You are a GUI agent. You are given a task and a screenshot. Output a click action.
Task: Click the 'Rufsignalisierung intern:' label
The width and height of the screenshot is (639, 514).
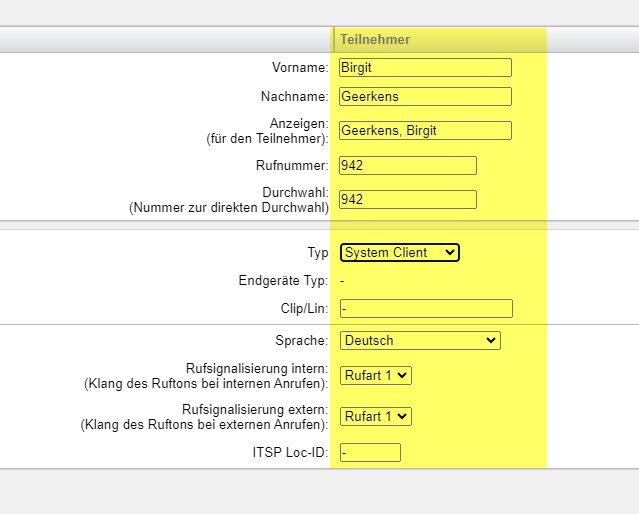257,368
